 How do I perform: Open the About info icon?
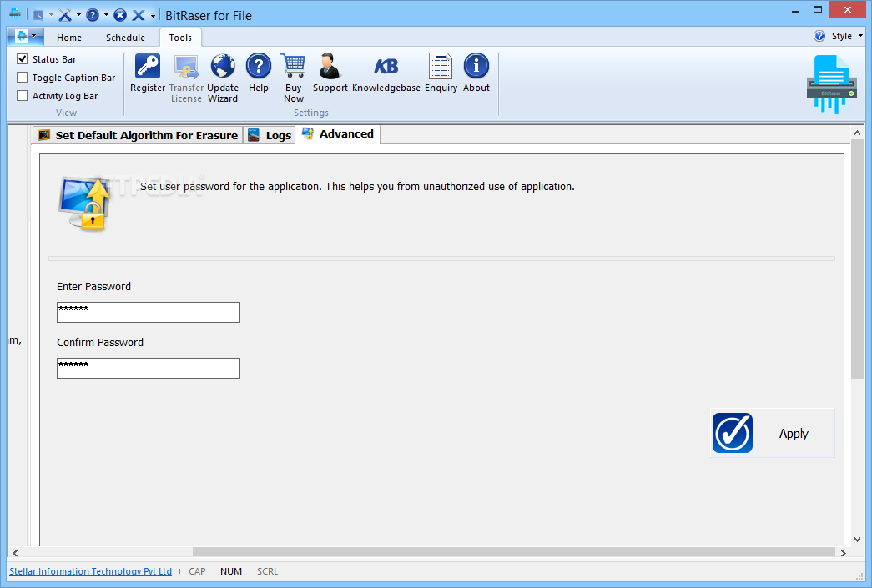476,66
